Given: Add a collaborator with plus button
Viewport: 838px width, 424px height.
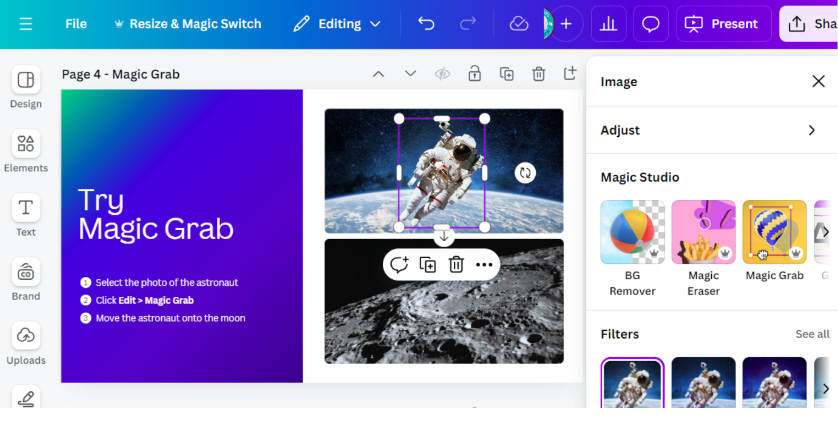Looking at the screenshot, I should [566, 24].
